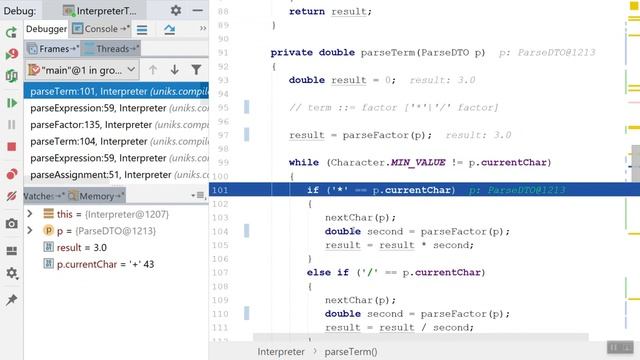Select frame parseTerm:104, Interpreter
Viewport: 640px width, 360px height.
(116, 142)
